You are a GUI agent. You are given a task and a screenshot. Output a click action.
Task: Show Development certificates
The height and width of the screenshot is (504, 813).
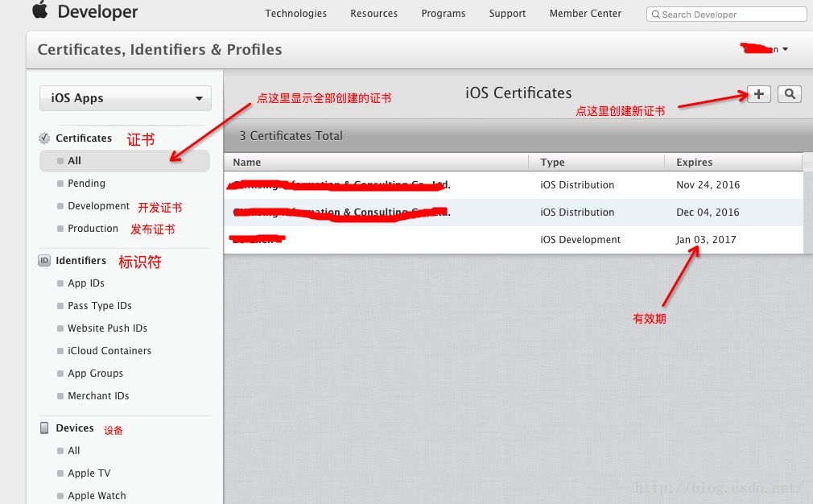(98, 206)
